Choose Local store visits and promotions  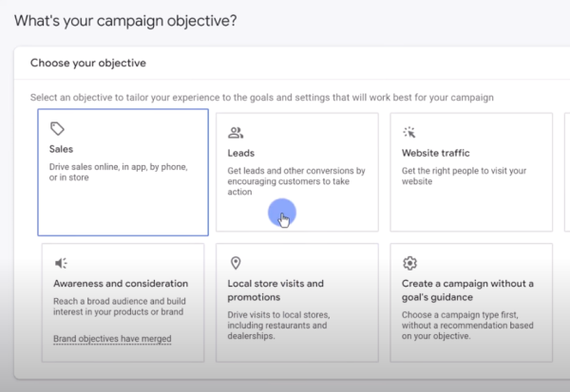(x=297, y=303)
